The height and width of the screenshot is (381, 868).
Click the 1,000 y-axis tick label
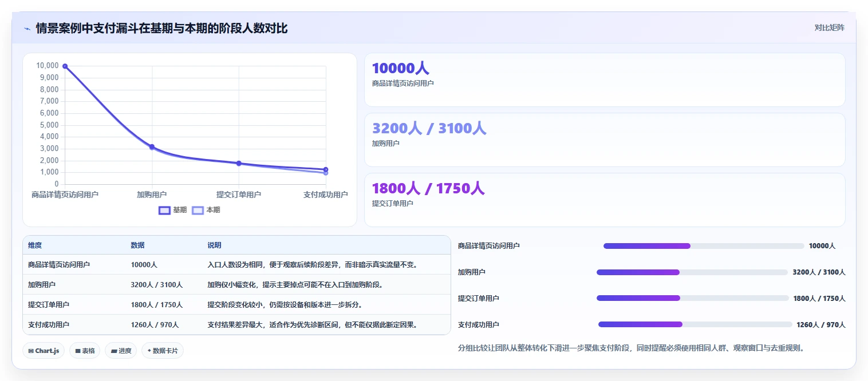(x=49, y=172)
